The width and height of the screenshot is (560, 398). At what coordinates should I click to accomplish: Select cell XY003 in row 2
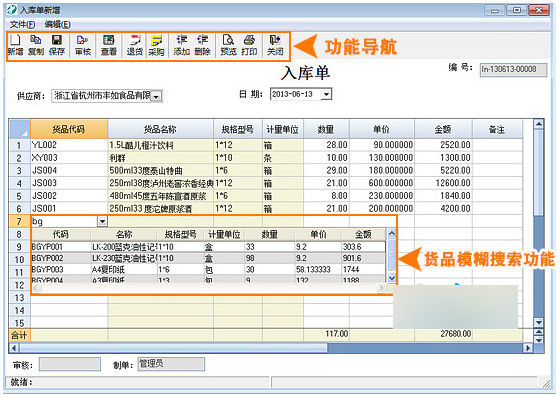click(x=69, y=158)
